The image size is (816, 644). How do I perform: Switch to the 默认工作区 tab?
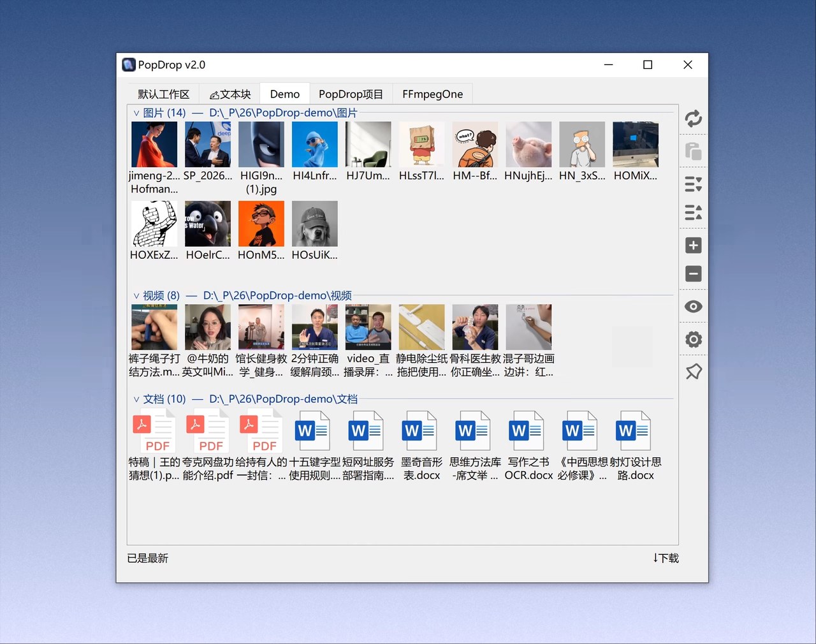(x=164, y=94)
